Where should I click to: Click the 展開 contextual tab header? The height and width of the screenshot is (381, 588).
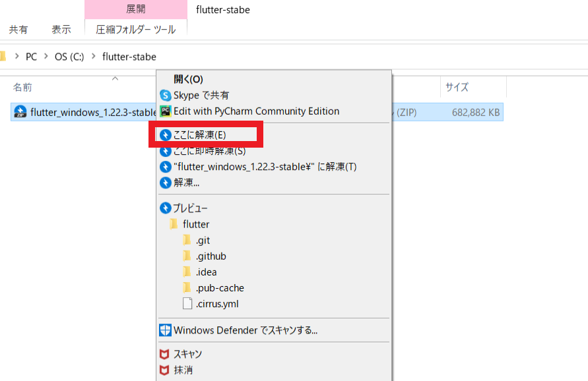click(x=136, y=9)
